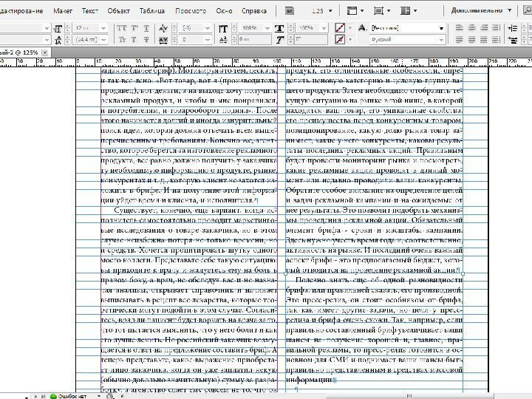Viewport: 532px width, 399px height.
Task: Click the baseline shift value field
Action: [x=254, y=40]
